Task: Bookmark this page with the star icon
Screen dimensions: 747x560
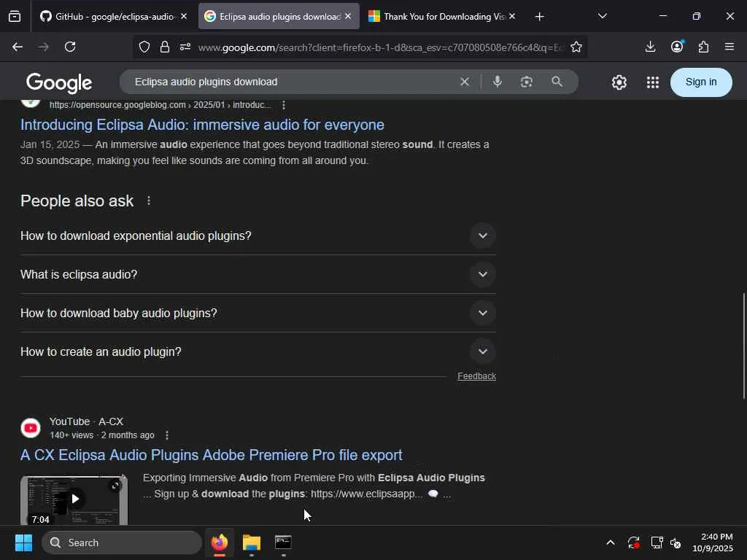Action: [576, 47]
